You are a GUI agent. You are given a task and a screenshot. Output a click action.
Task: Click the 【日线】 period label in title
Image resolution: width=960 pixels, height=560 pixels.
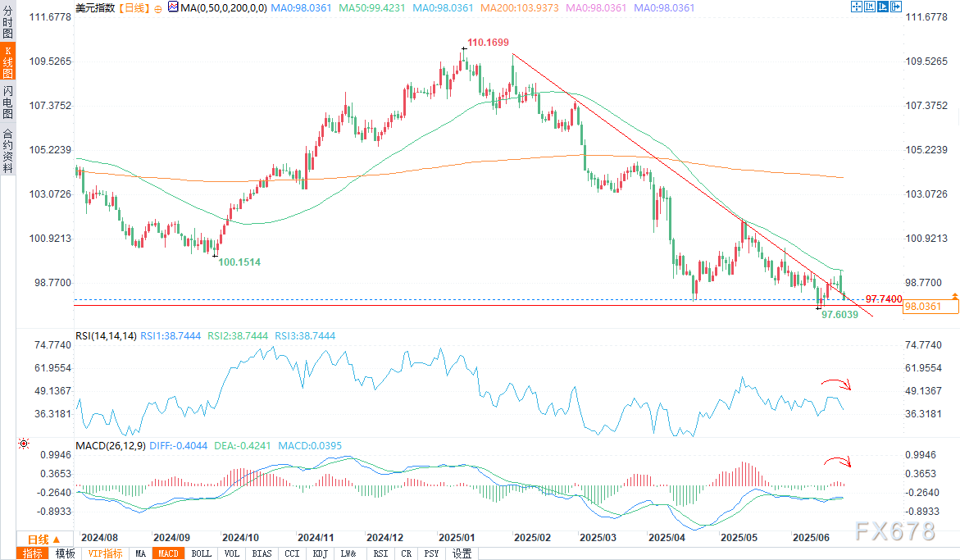point(134,8)
